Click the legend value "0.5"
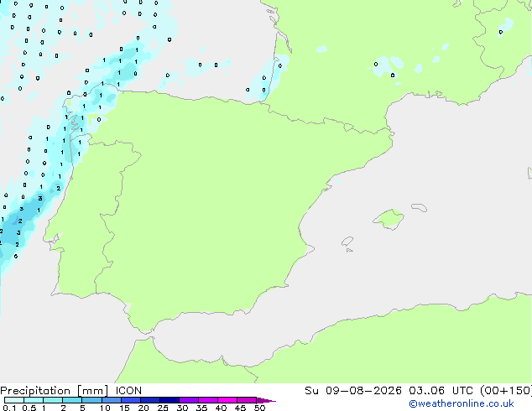This screenshot has height=411, width=532. 29,408
